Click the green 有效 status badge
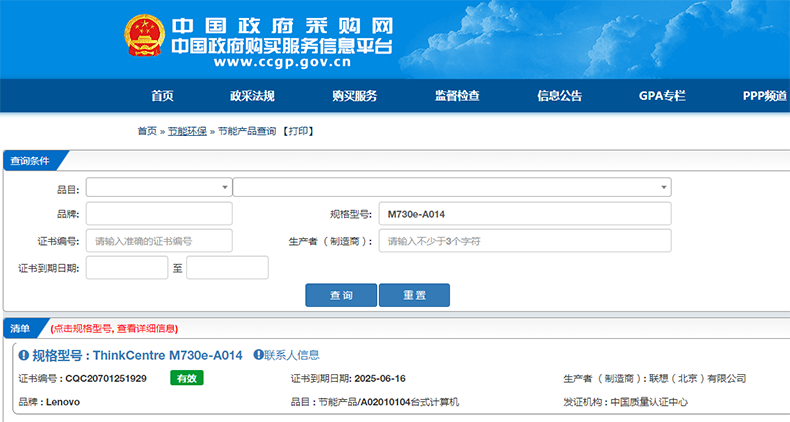 click(186, 379)
